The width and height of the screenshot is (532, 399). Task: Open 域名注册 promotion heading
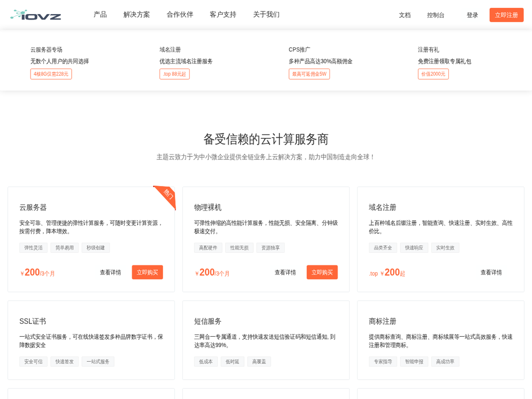click(x=170, y=50)
